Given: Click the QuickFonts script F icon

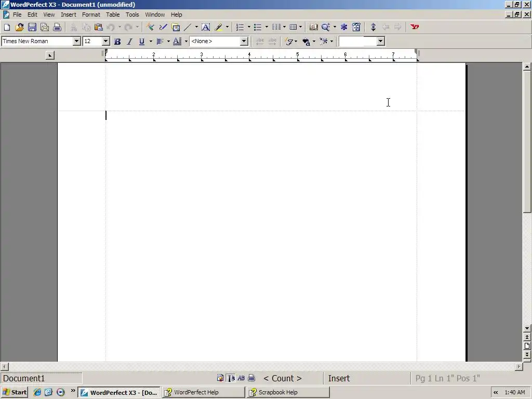Looking at the screenshot, I should pyautogui.click(x=289, y=42).
